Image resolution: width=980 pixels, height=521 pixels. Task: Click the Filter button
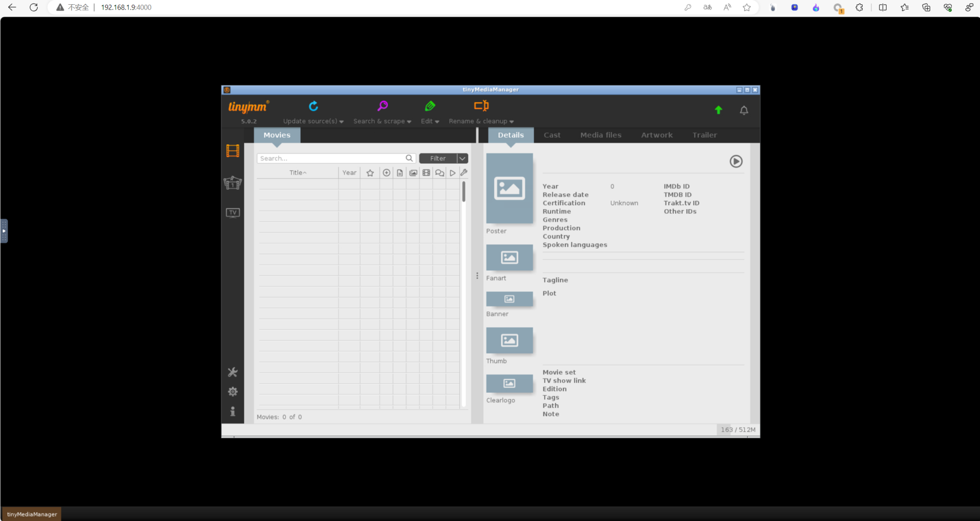click(x=438, y=158)
